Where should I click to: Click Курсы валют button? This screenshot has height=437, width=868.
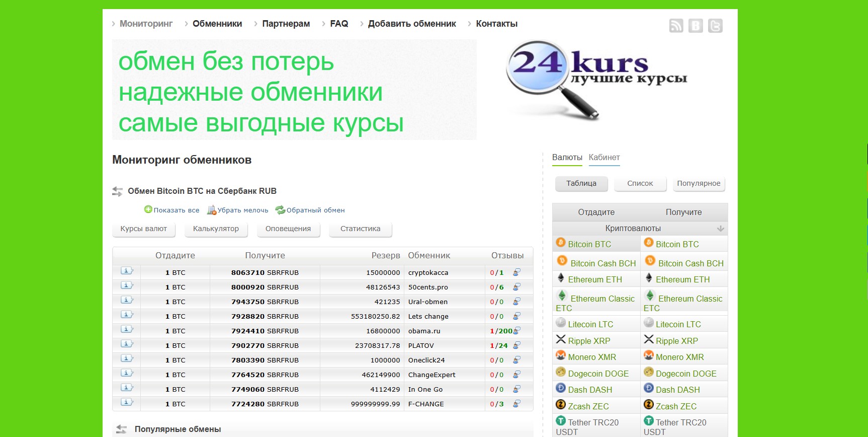[x=144, y=229]
